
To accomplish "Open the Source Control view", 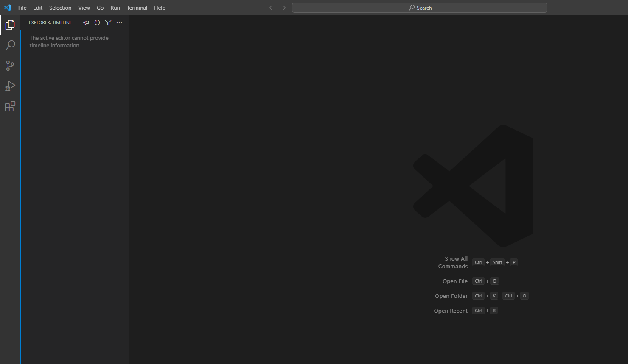I will (x=10, y=66).
